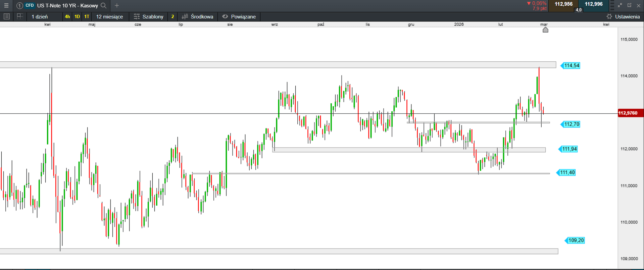Open the market depth ladder icon beside the buy price
The width and height of the screenshot is (644, 270).
[612, 5]
